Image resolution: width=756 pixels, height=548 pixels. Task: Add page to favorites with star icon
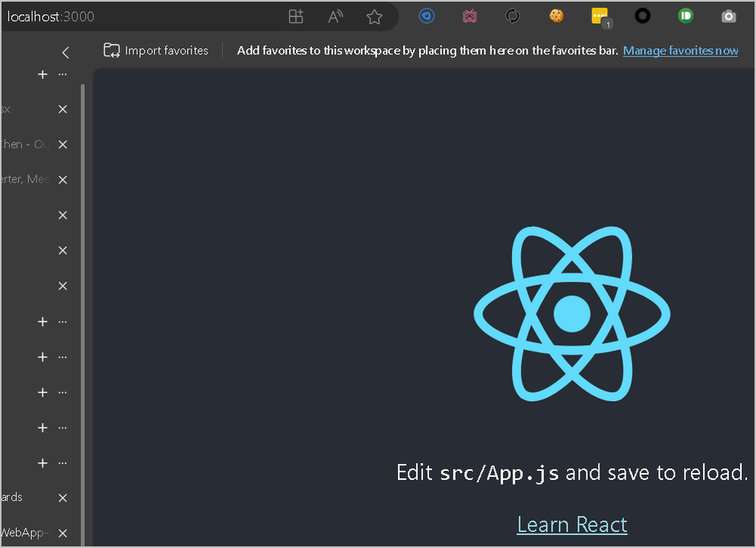[x=374, y=17]
